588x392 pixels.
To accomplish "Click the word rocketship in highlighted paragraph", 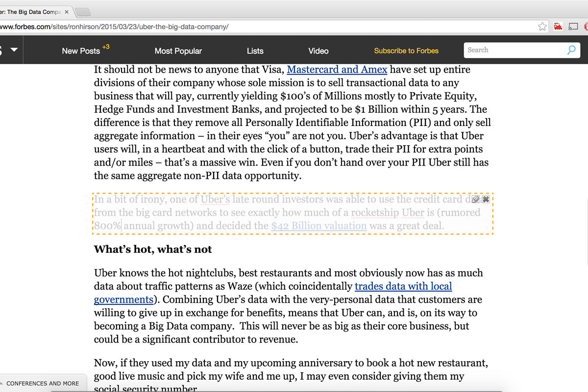I will pyautogui.click(x=375, y=213).
